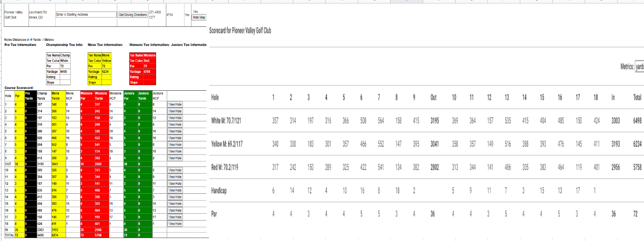Click View Hole for hole 4
This screenshot has height=241, width=644.
click(175, 124)
